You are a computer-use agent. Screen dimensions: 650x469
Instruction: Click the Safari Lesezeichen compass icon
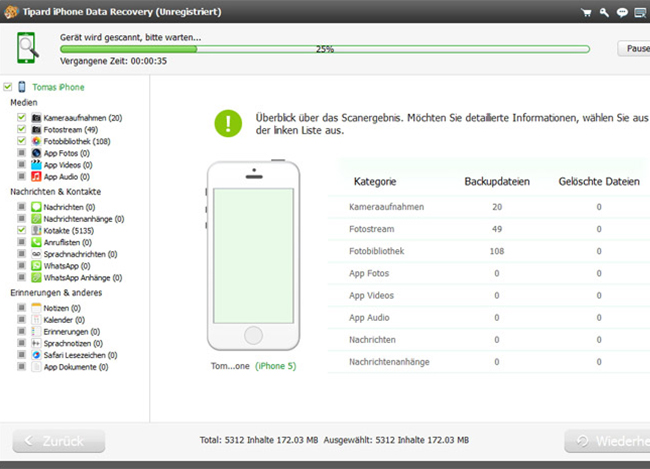click(x=36, y=355)
